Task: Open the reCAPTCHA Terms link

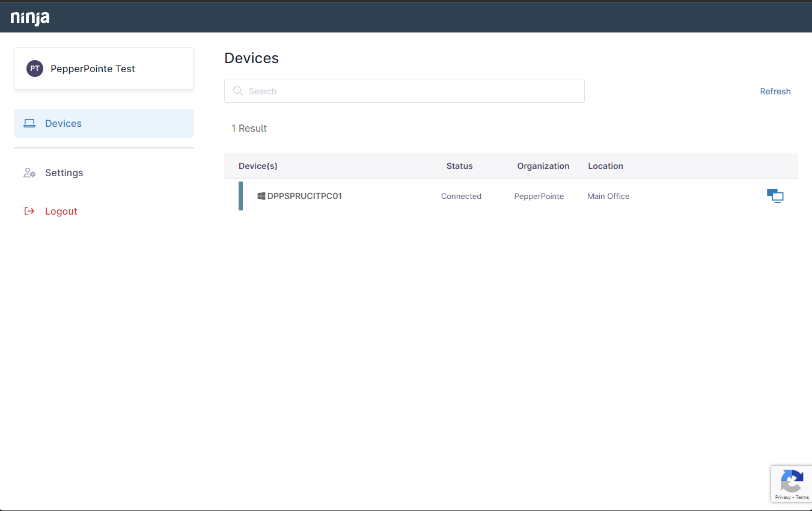Action: [802, 497]
